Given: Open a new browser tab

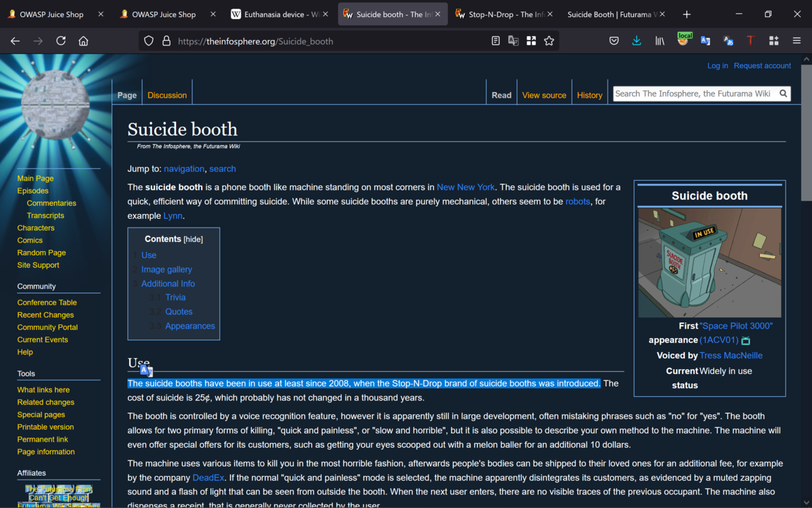Looking at the screenshot, I should (687, 14).
